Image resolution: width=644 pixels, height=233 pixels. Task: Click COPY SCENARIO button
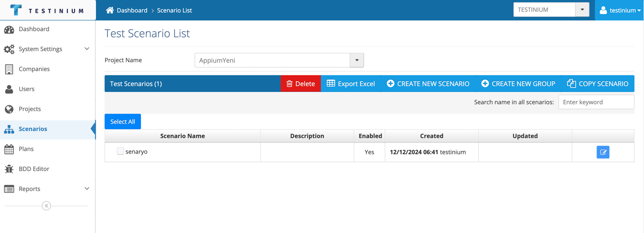pos(598,84)
